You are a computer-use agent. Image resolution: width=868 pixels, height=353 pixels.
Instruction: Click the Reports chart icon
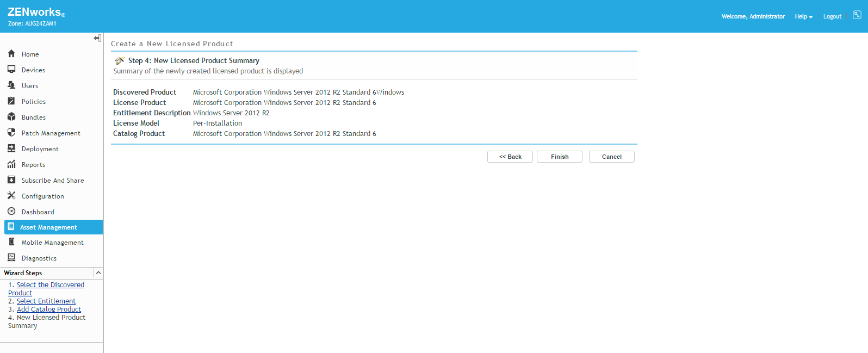[x=11, y=164]
